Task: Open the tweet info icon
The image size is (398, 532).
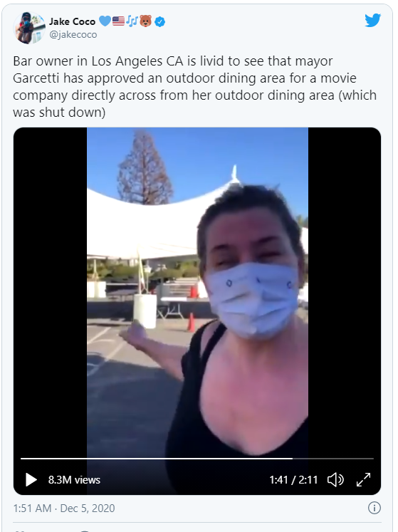Action: (375, 508)
